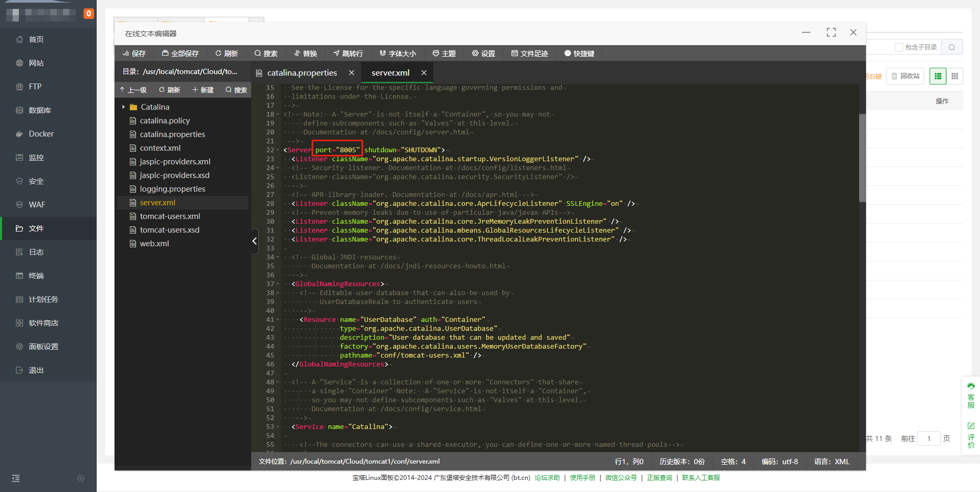Expand the Catalina folder in tree

123,107
